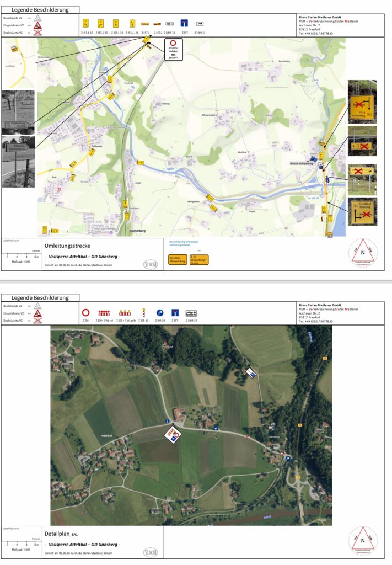Image resolution: width=392 pixels, height=565 pixels.
Task: Click the Z 1000-21 arrow plate legend icon
Action: pos(200,24)
